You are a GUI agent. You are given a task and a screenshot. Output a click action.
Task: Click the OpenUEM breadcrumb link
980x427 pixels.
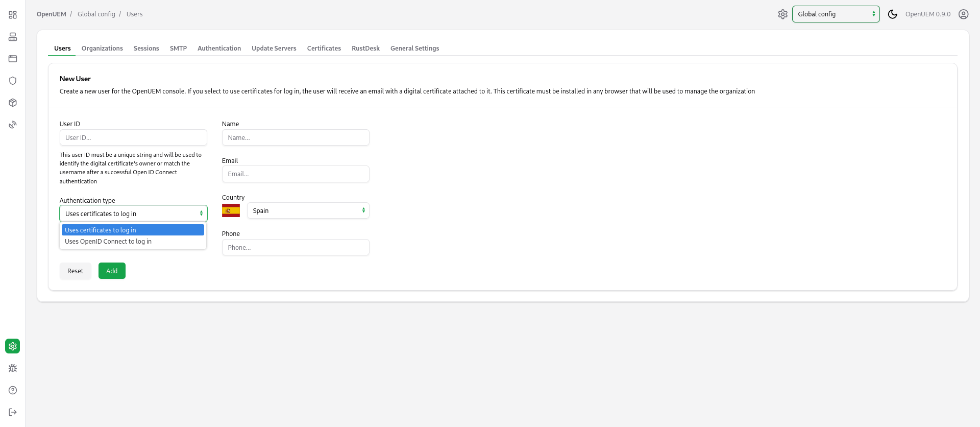pyautogui.click(x=52, y=14)
